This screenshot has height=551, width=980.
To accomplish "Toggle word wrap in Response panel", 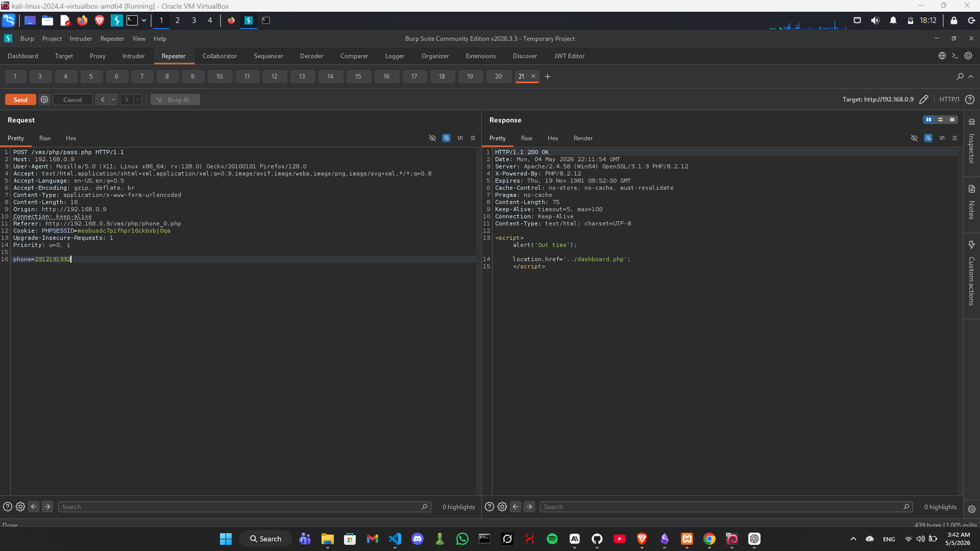I will coord(928,138).
